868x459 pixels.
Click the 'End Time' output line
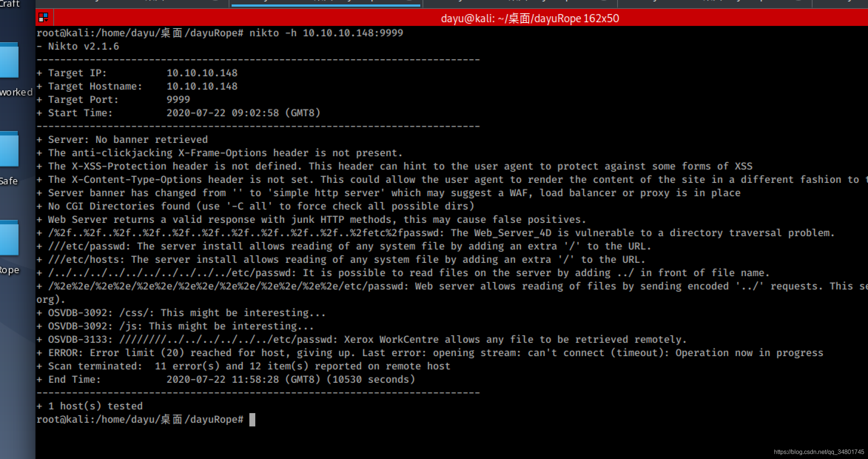(226, 379)
